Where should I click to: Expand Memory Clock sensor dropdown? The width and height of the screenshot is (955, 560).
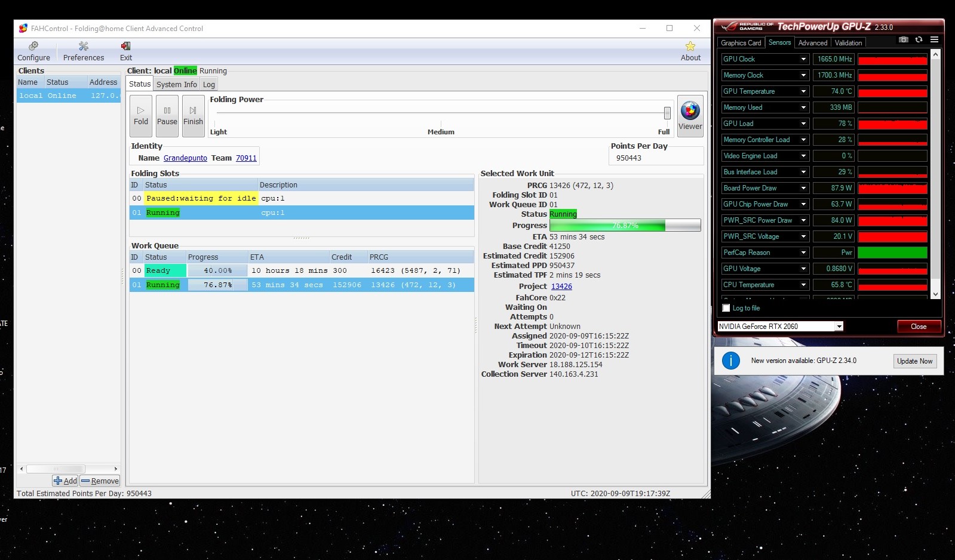tap(803, 75)
